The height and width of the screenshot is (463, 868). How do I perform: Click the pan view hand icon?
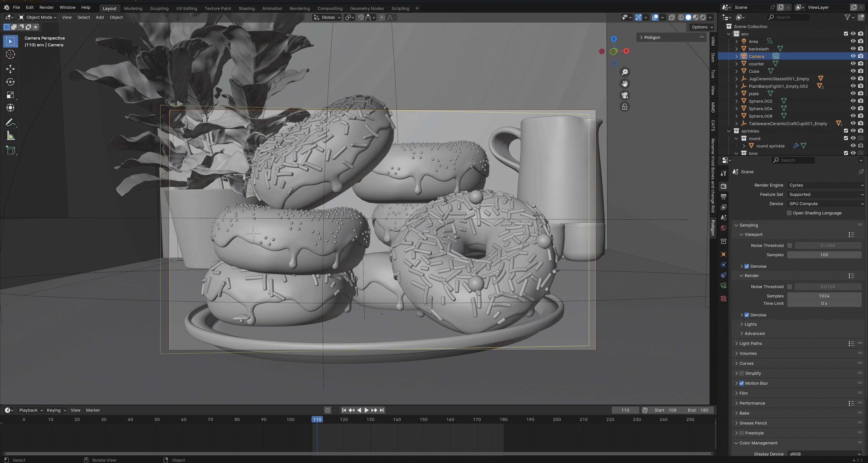pyautogui.click(x=625, y=84)
